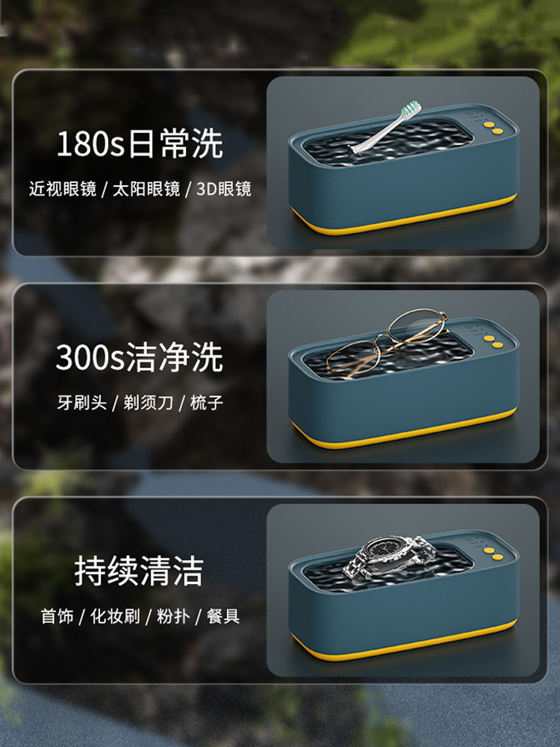Viewport: 560px width, 747px height.
Task: Open the top product thumbnail image
Action: (403, 163)
